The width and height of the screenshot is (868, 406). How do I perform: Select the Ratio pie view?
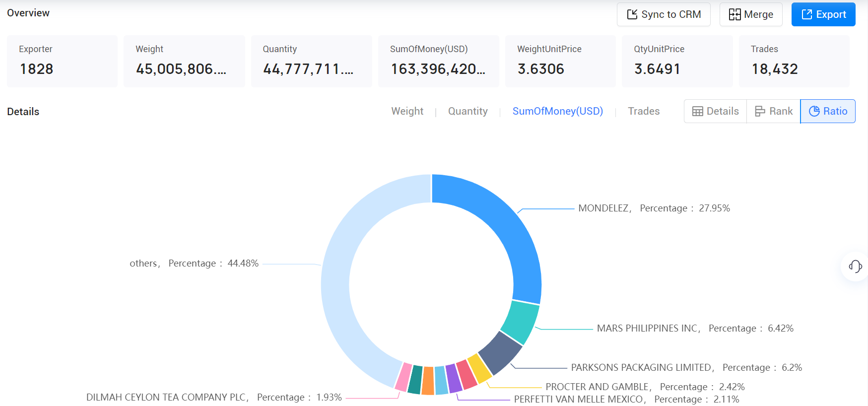point(828,111)
